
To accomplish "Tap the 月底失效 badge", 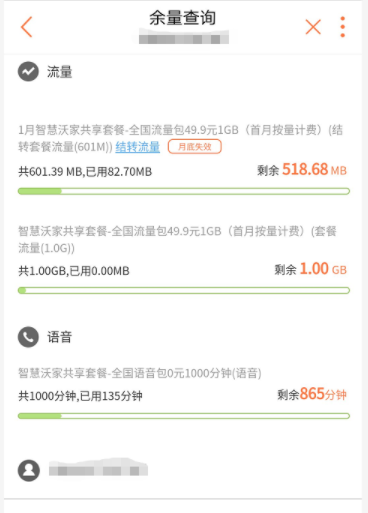I will point(195,147).
